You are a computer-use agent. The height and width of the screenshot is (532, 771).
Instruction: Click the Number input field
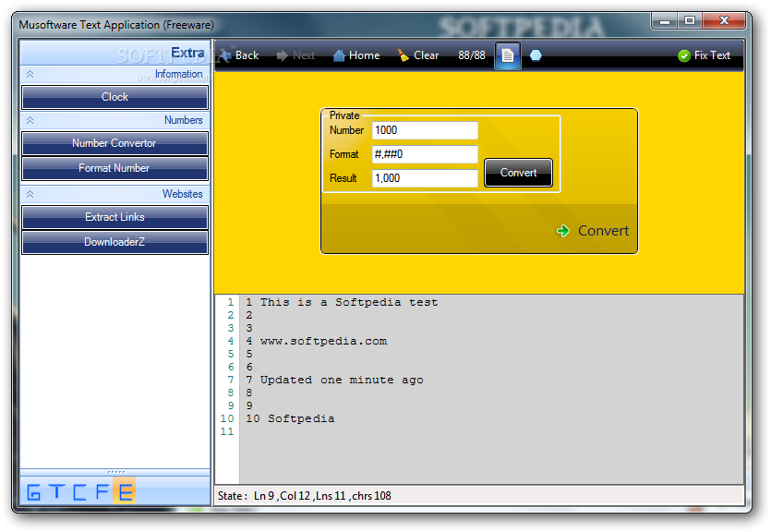tap(425, 130)
